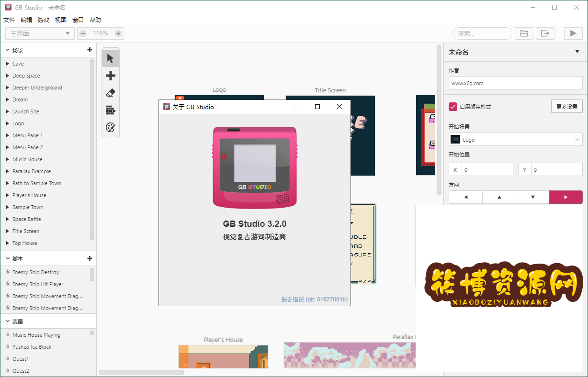Click the Export game toolbar icon
588x377 pixels.
[545, 33]
